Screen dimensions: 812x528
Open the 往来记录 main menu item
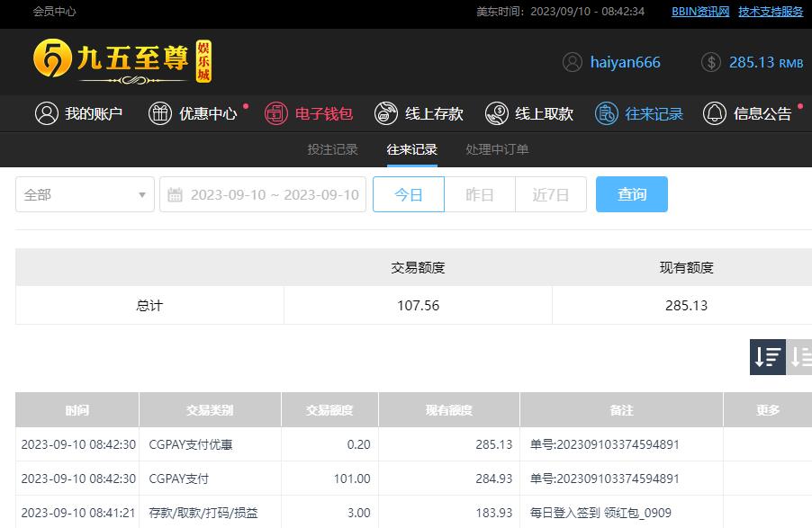[639, 113]
